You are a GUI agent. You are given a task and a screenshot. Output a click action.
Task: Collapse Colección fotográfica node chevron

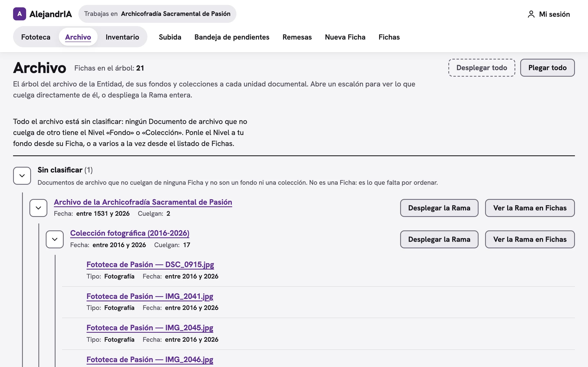coord(55,239)
